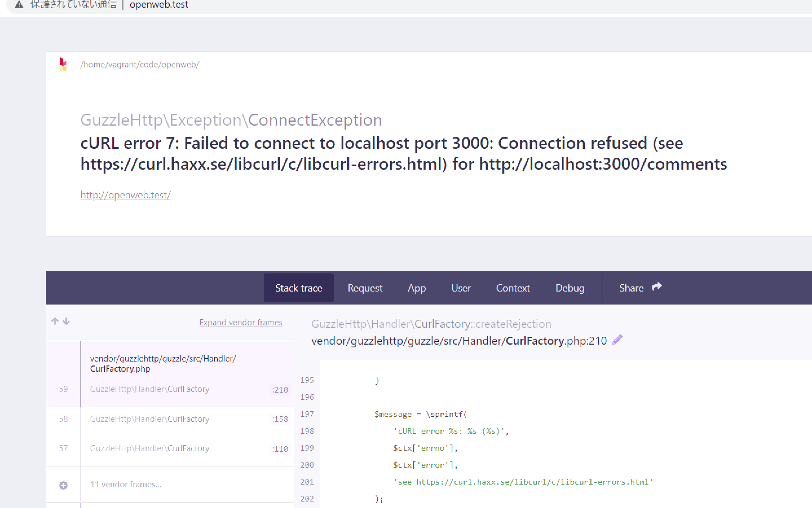
Task: Click line number 195 in the gutter
Action: 307,380
